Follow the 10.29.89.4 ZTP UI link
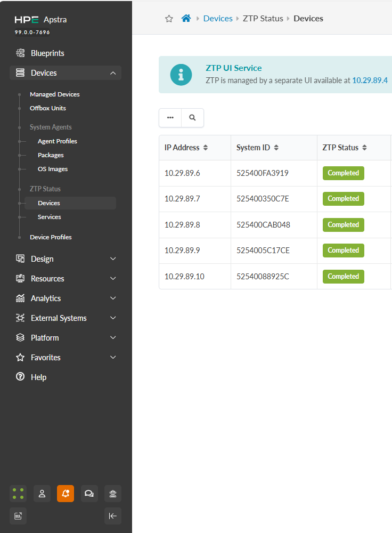This screenshot has height=533, width=392. (370, 80)
